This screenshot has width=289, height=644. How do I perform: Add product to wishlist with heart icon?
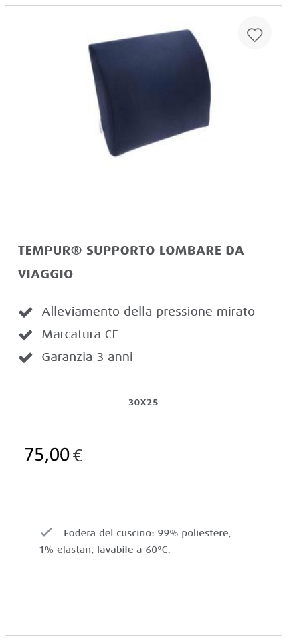[254, 33]
